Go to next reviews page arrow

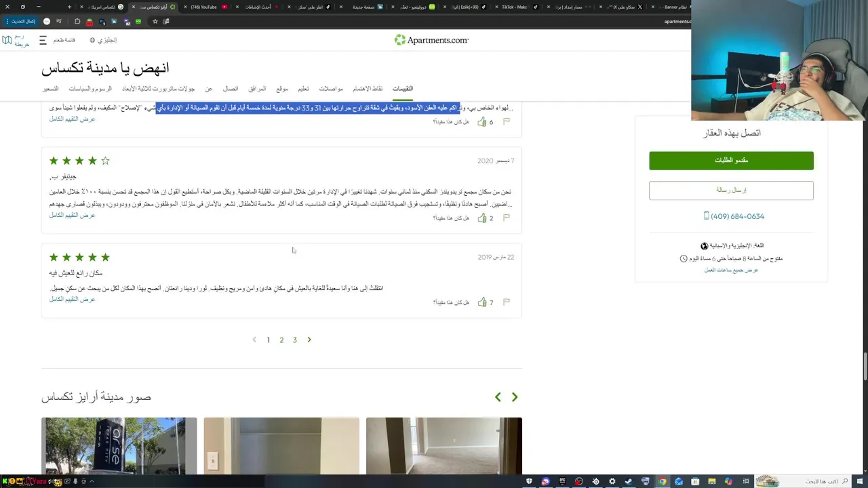click(x=309, y=340)
